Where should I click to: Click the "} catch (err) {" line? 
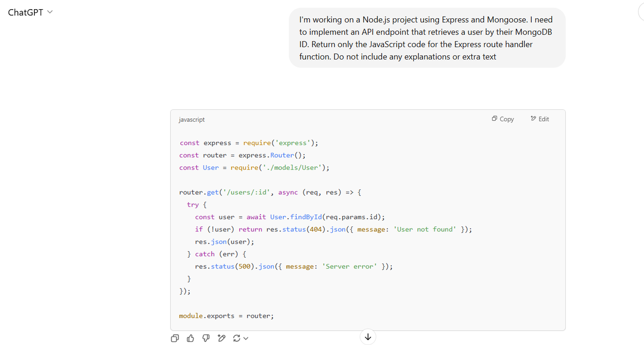coord(216,254)
